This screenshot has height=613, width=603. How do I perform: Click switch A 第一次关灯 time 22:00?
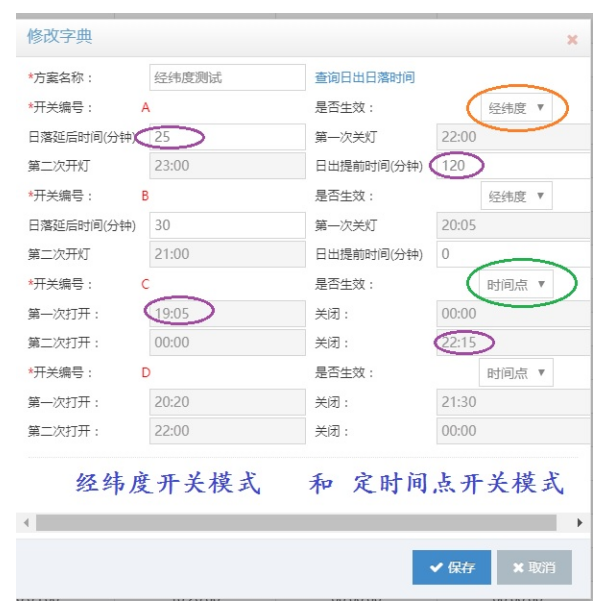pos(510,137)
